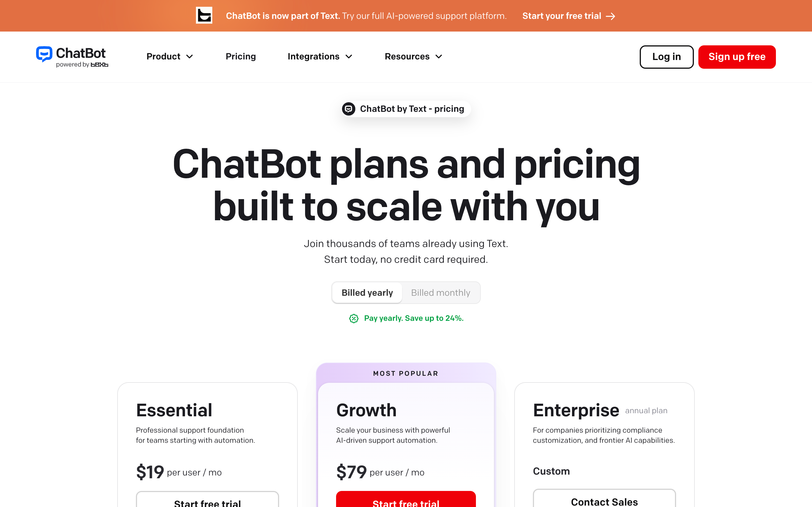The image size is (812, 507).
Task: Open the Product dropdown menu
Action: tap(169, 56)
